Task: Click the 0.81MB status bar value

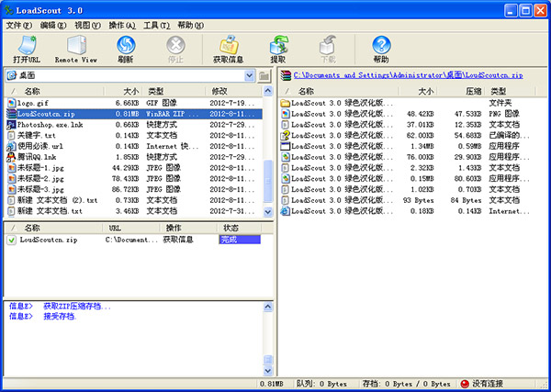Action: click(x=272, y=384)
